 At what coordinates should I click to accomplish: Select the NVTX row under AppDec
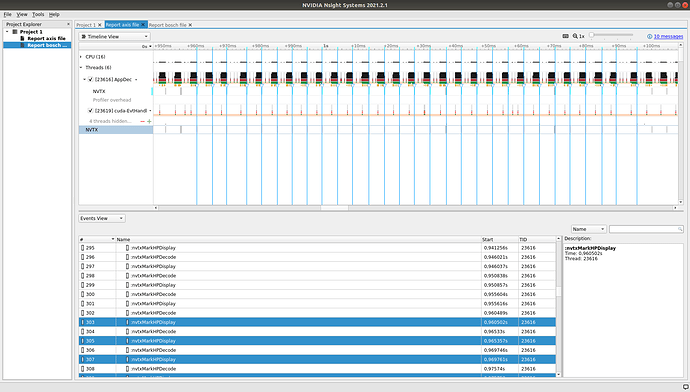point(99,92)
